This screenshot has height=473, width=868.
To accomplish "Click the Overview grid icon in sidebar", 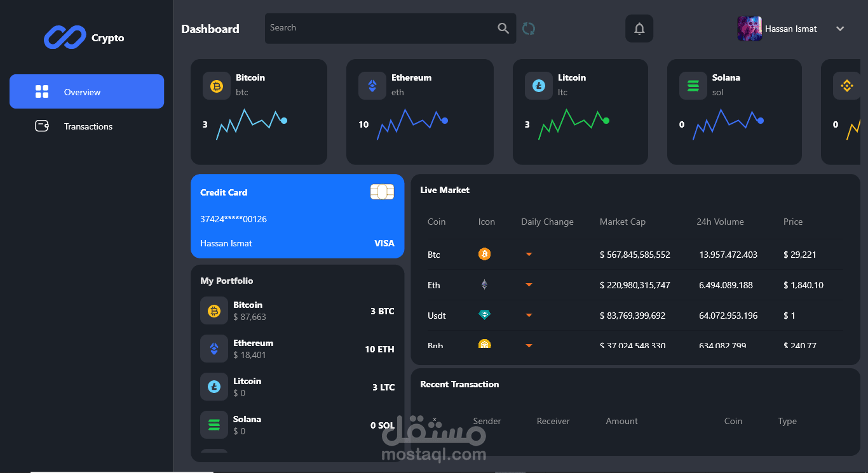I will [x=41, y=91].
